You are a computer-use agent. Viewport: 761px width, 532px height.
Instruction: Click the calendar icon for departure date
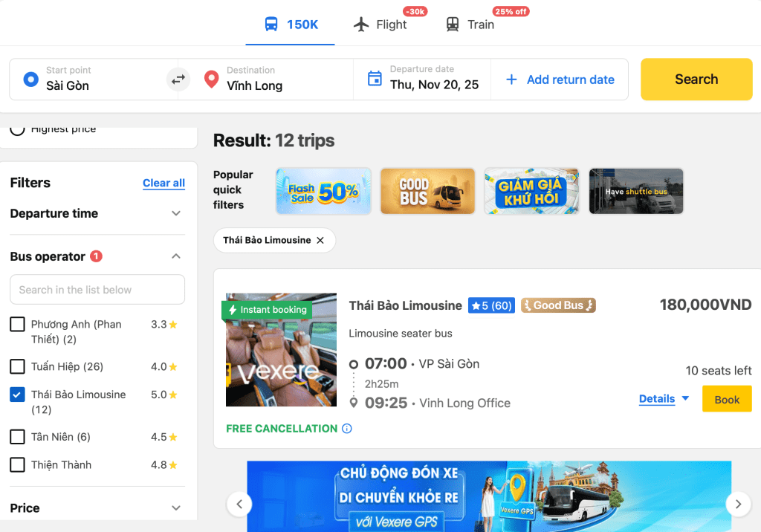[375, 78]
